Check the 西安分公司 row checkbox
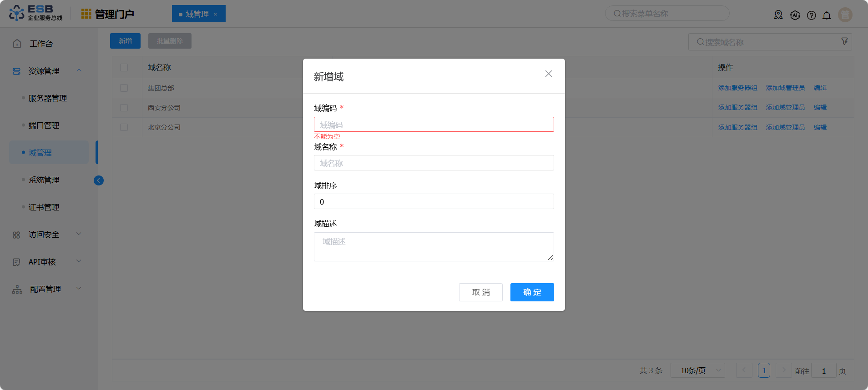This screenshot has width=868, height=390. coord(124,108)
